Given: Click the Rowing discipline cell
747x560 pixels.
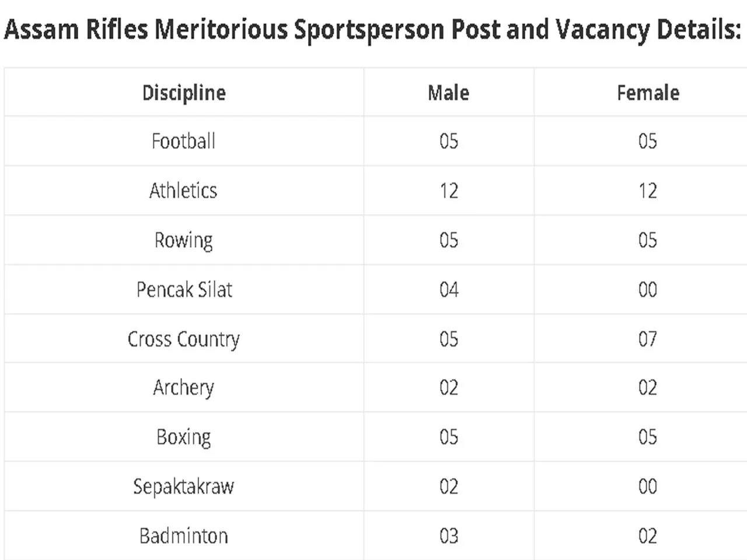Looking at the screenshot, I should pos(184,240).
